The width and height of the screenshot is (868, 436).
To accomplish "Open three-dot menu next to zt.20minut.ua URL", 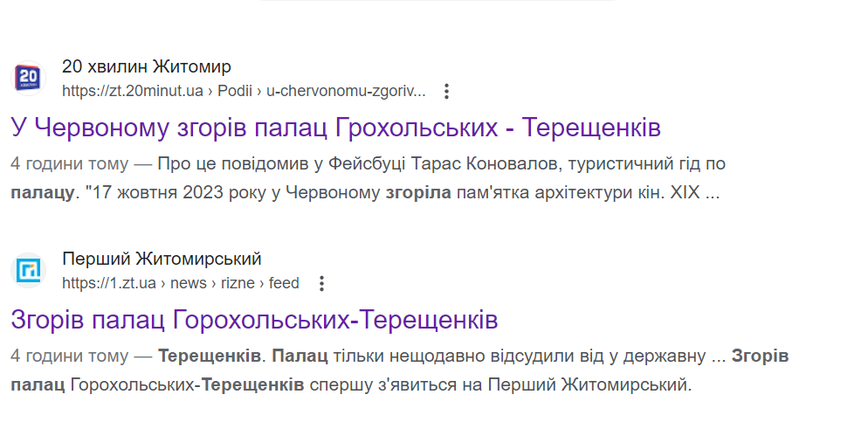I will (x=446, y=92).
